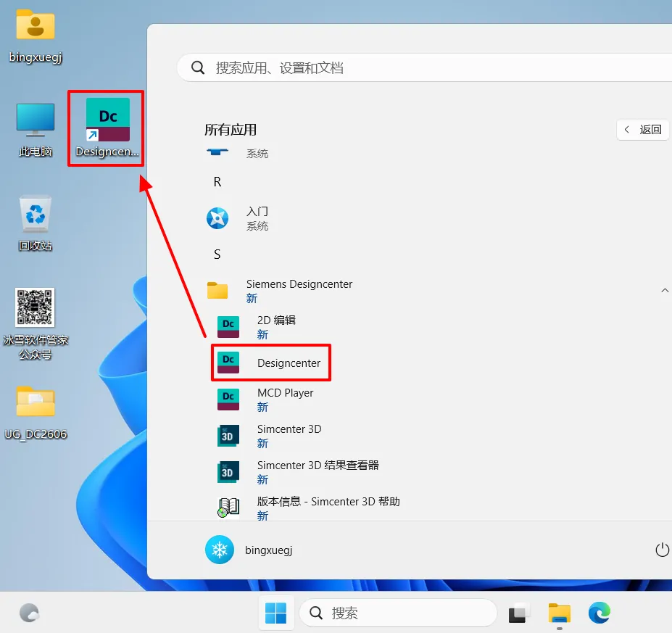The width and height of the screenshot is (672, 633).
Task: Open the 回收站 recycle bin icon
Action: click(x=36, y=223)
